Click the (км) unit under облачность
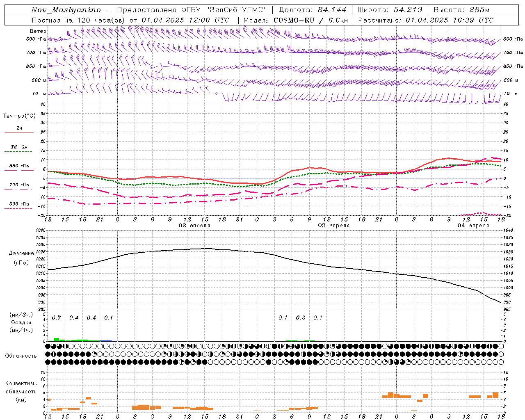This screenshot has width=525, height=420. point(21,399)
